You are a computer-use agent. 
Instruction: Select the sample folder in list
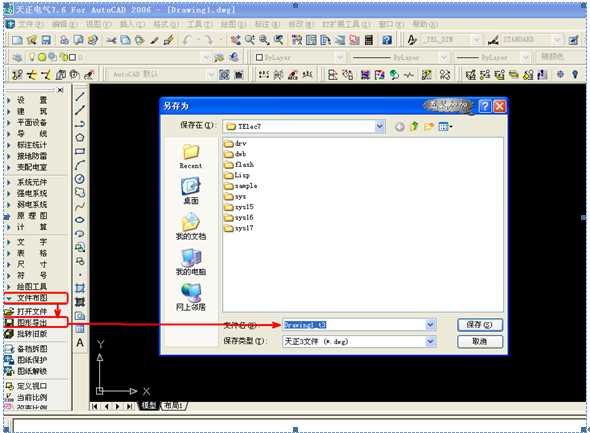pos(241,186)
